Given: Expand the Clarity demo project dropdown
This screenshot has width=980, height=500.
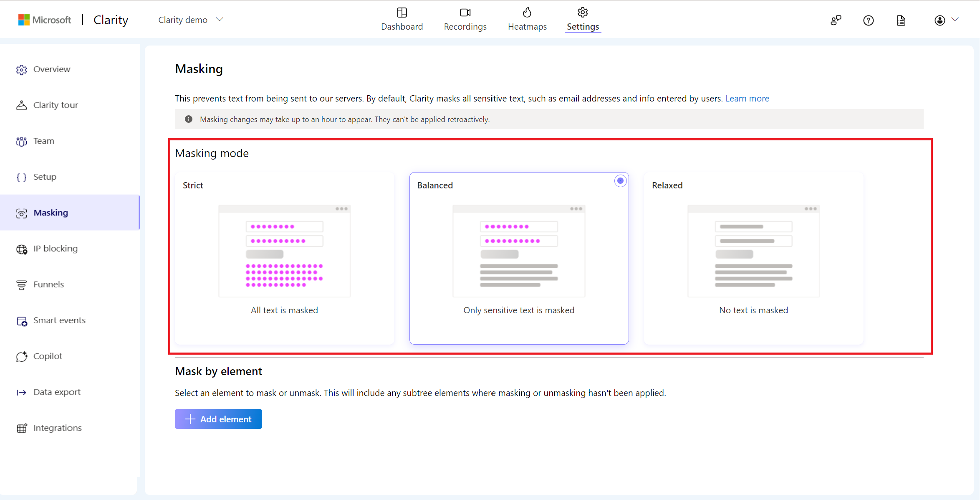Looking at the screenshot, I should click(191, 20).
